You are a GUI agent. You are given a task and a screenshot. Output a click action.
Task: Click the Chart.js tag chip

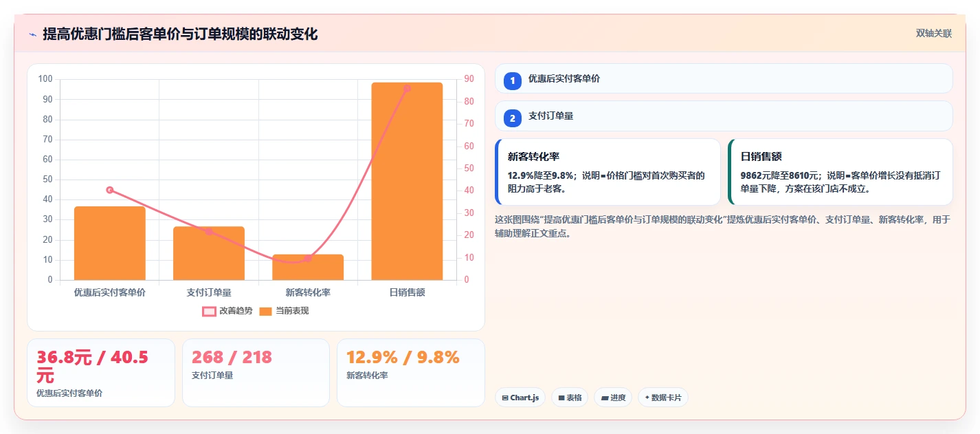pyautogui.click(x=520, y=398)
